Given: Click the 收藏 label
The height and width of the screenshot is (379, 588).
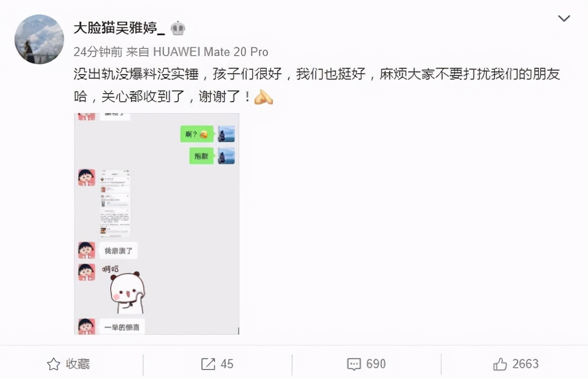Looking at the screenshot, I should tap(78, 364).
